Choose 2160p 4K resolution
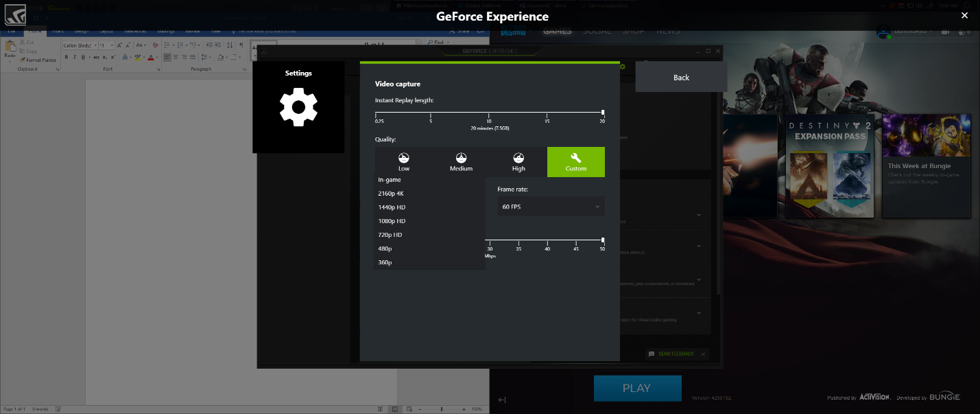Screen dimensions: 980x414 pyautogui.click(x=429, y=194)
